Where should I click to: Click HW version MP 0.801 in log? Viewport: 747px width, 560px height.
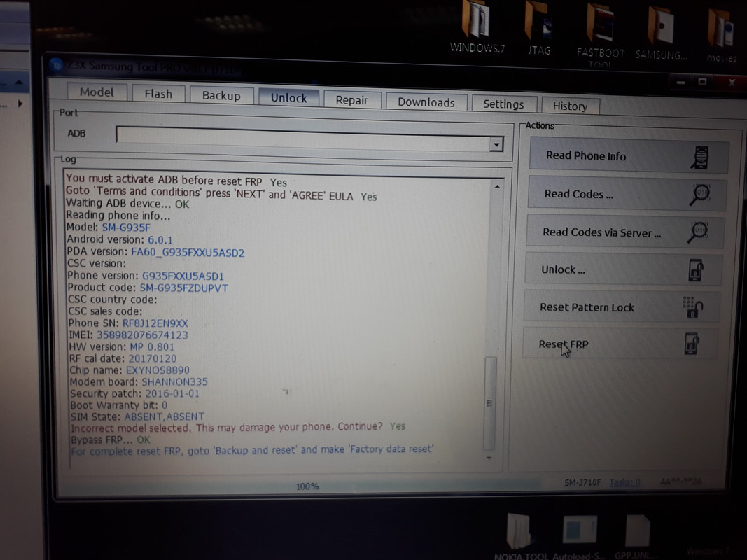point(151,347)
